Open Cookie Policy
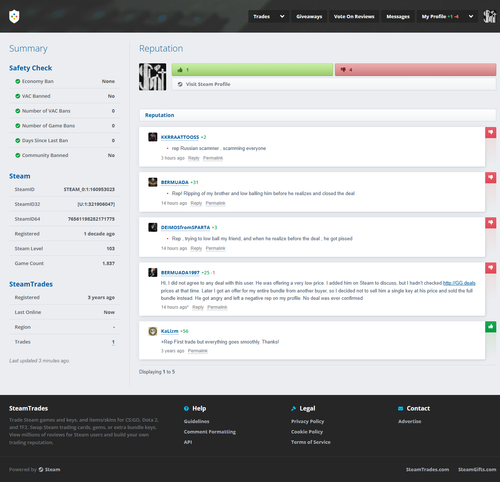Screen dimensions: 500x482 pos(307,432)
